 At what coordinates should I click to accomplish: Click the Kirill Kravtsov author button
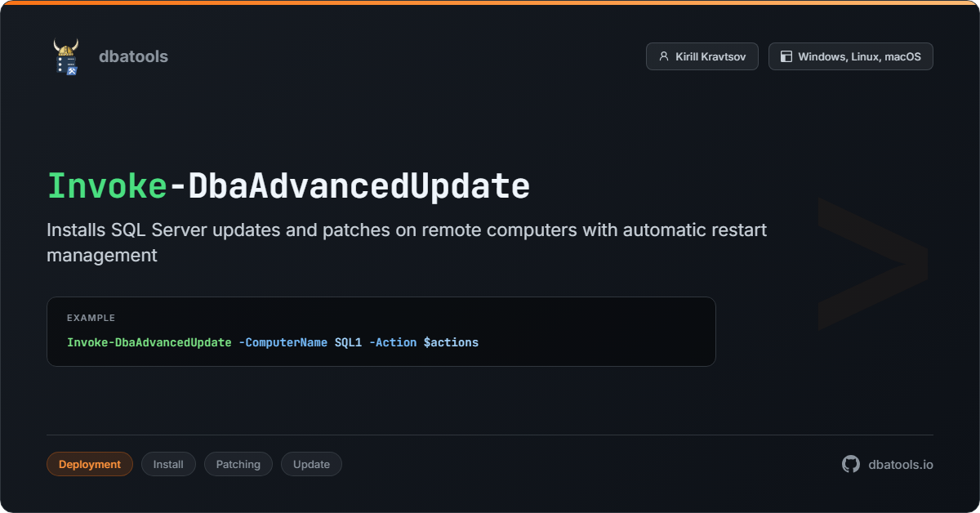point(702,56)
